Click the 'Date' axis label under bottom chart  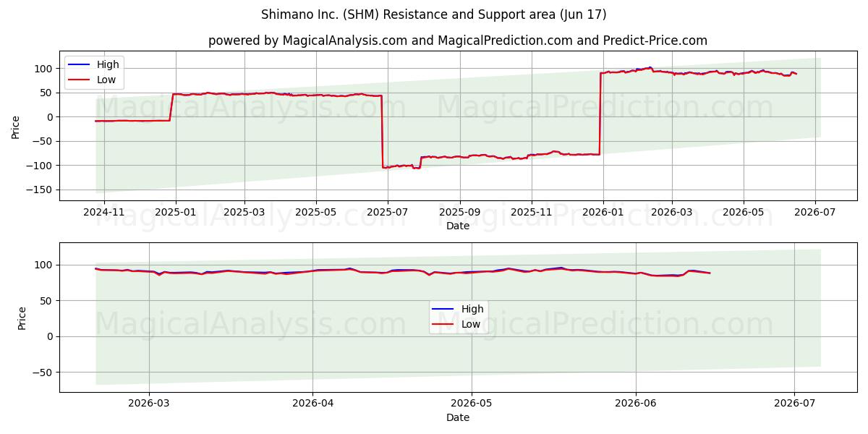458,417
